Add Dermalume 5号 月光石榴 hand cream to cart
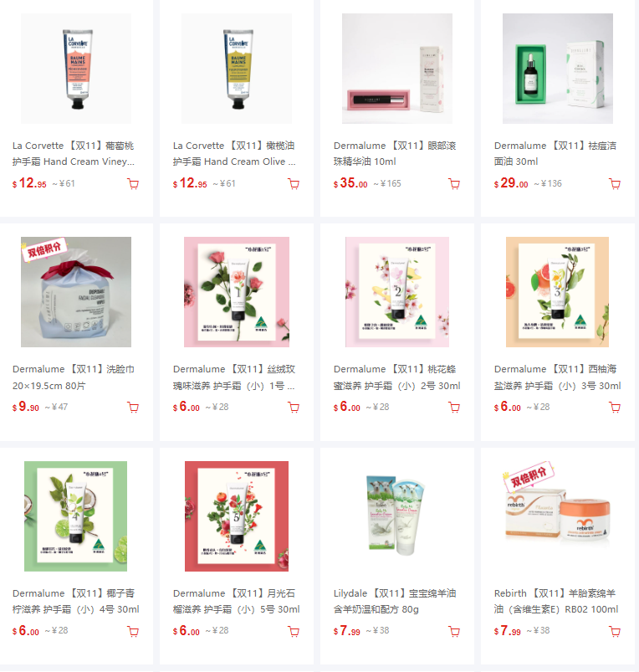639x672 pixels. tap(294, 631)
